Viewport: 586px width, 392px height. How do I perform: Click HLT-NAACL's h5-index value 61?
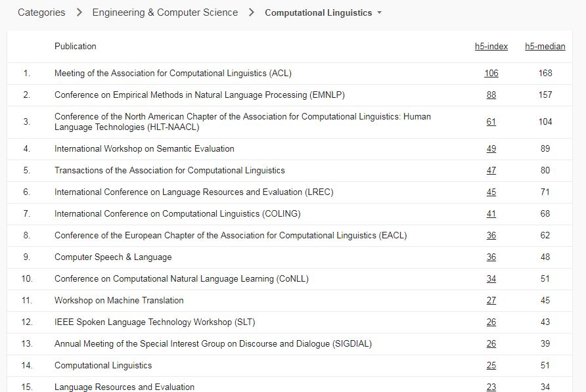coord(491,122)
